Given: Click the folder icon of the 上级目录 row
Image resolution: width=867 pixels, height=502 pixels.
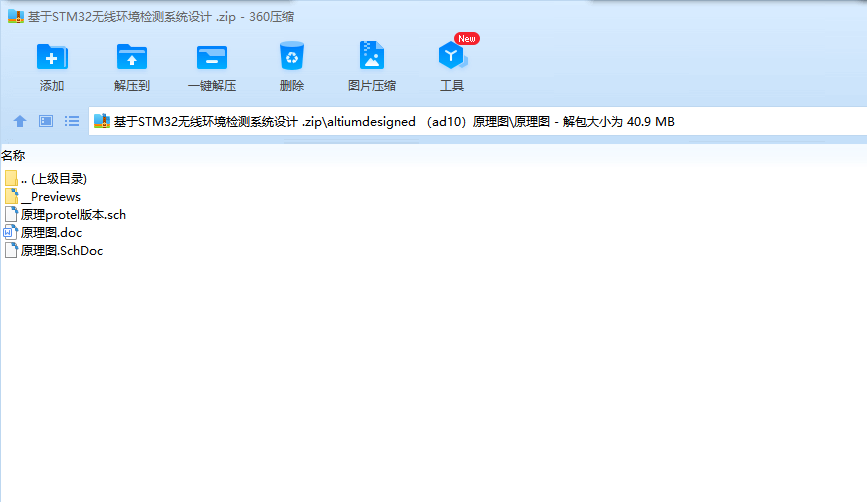Looking at the screenshot, I should pyautogui.click(x=11, y=178).
